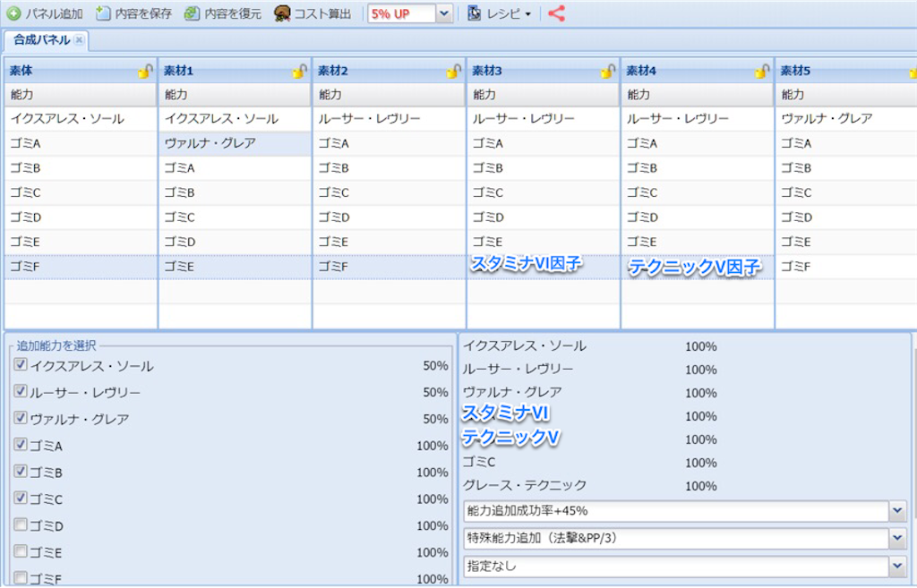917x588 pixels.
Task: Select スタミナVI in result list
Action: tap(505, 413)
